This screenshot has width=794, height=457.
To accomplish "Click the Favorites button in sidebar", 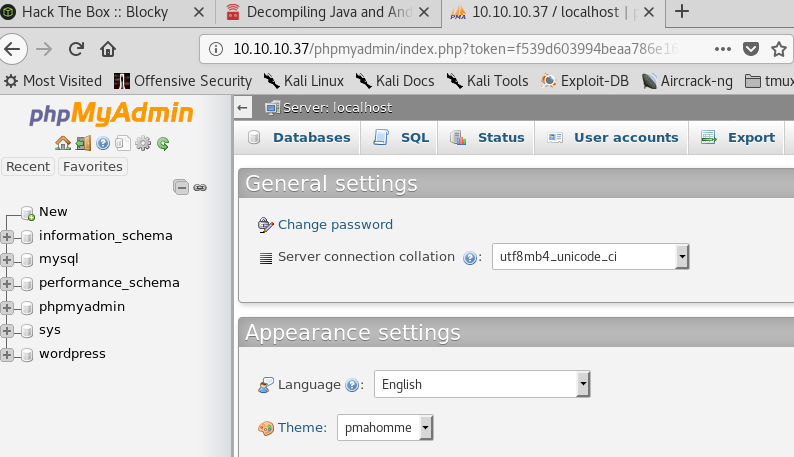I will [92, 167].
